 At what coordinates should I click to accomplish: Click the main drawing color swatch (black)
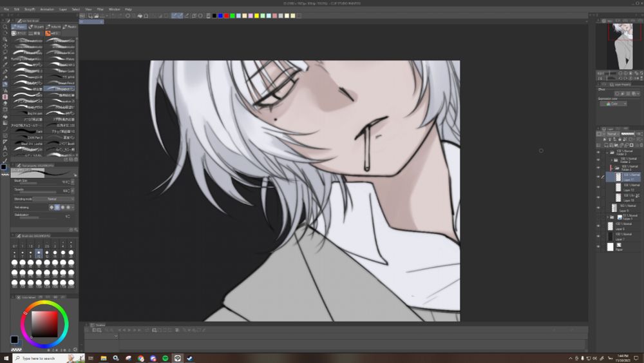pos(14,339)
